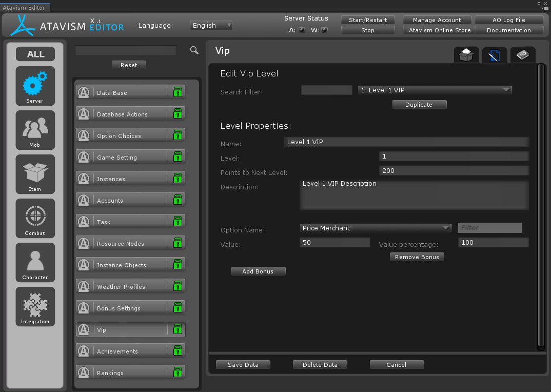Open the Combat category
The image size is (551, 392).
tap(35, 218)
